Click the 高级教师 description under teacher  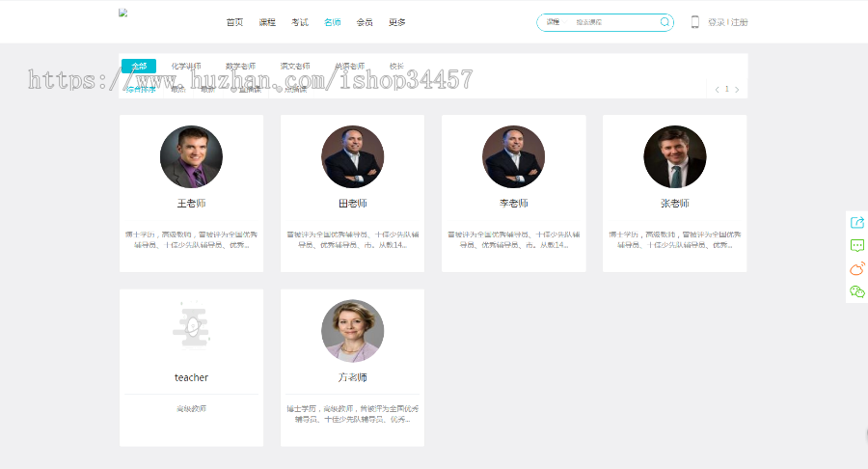point(192,408)
